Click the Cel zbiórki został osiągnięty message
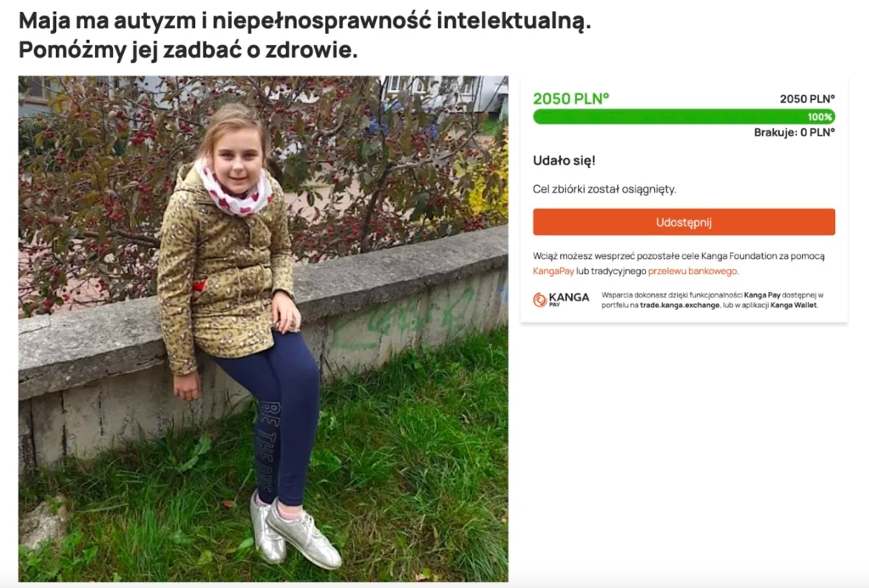Viewport: 869px width, 588px height. (x=604, y=189)
